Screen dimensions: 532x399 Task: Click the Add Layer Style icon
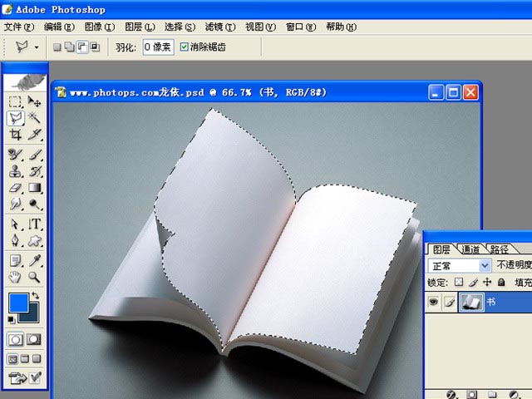click(451, 394)
